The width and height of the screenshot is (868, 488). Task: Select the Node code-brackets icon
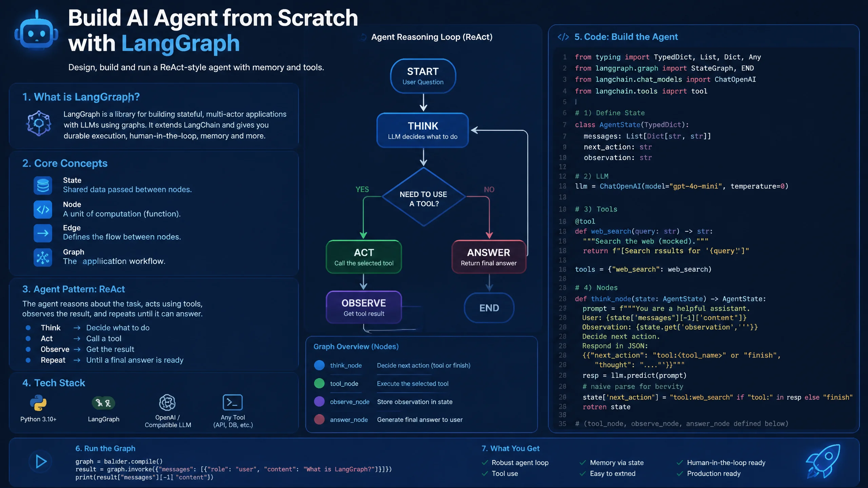(43, 209)
